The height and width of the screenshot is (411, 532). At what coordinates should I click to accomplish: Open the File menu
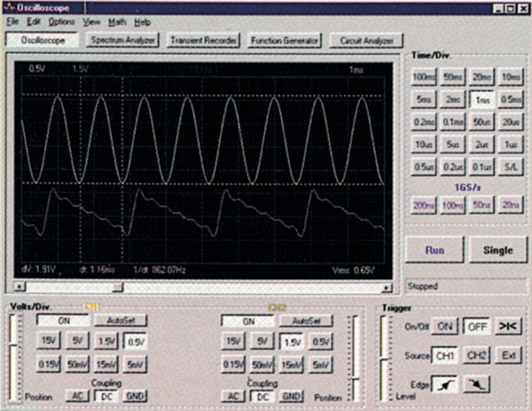point(12,20)
